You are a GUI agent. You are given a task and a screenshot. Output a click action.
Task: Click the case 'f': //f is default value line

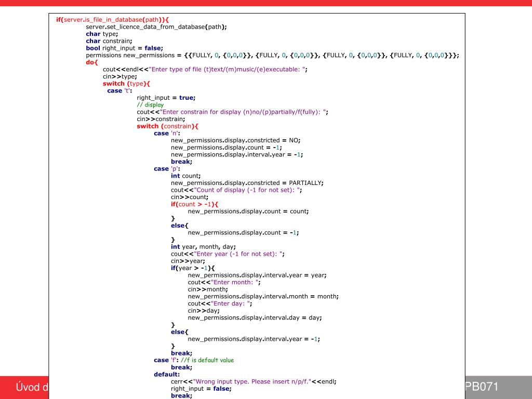pos(194,361)
